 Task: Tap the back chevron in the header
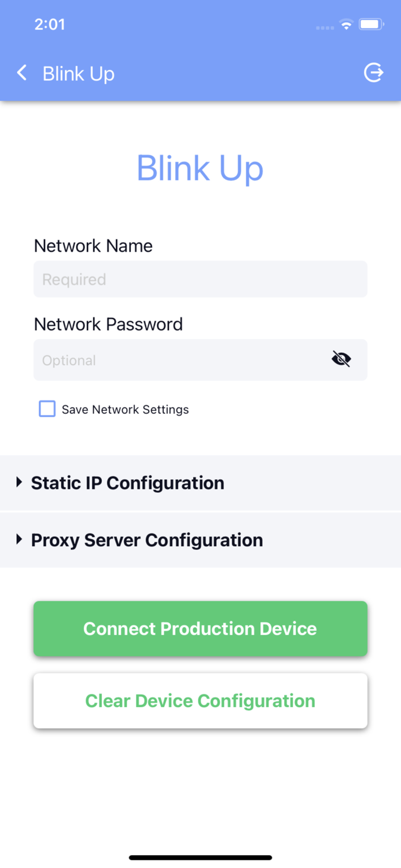22,73
